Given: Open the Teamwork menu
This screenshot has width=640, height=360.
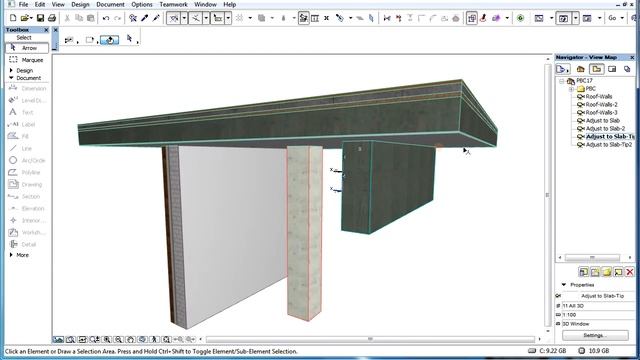Looking at the screenshot, I should [x=173, y=4].
